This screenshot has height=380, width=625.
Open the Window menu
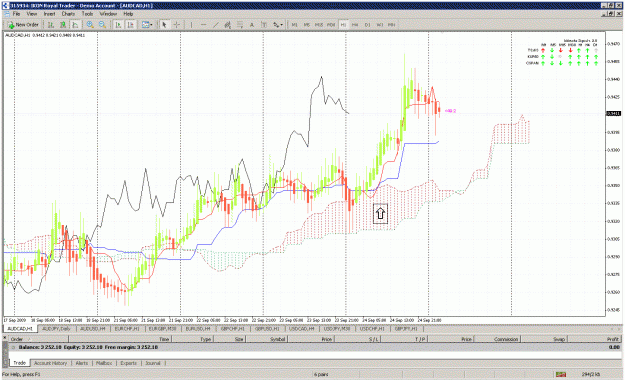[x=108, y=14]
